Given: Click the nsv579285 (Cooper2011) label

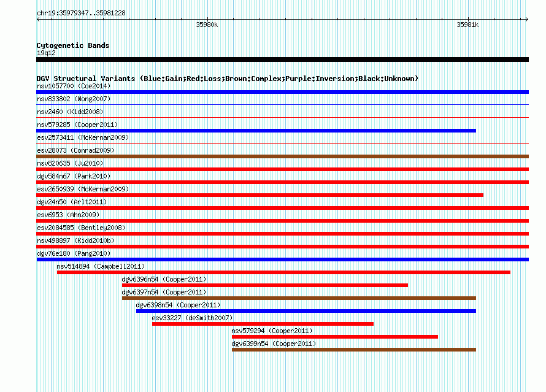Looking at the screenshot, I should 77,125.
